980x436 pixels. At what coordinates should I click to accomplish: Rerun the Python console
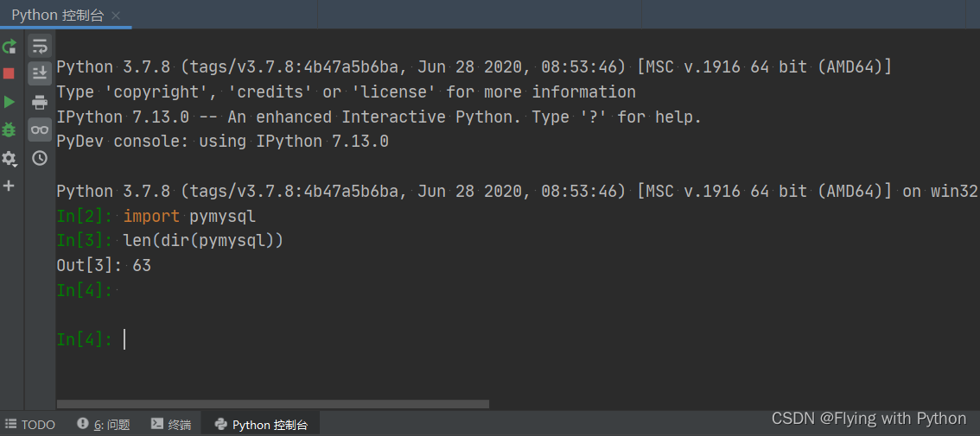point(10,47)
